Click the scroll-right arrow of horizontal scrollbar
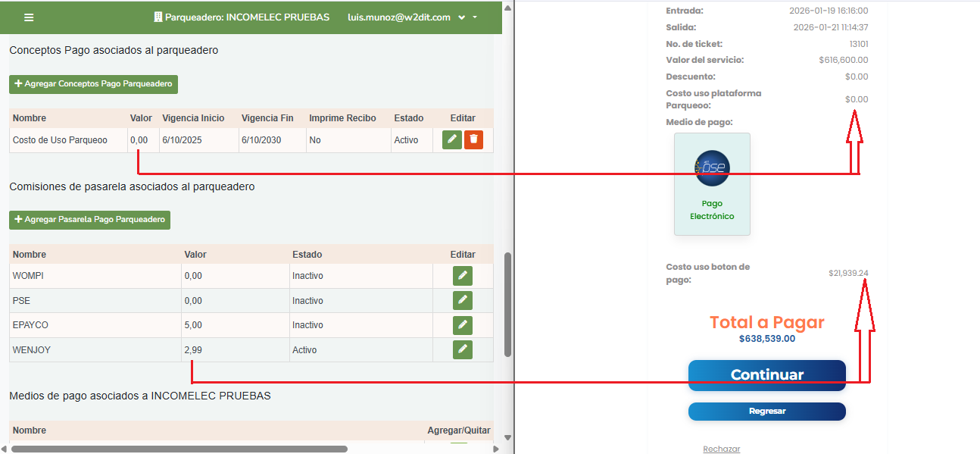 coord(496,449)
